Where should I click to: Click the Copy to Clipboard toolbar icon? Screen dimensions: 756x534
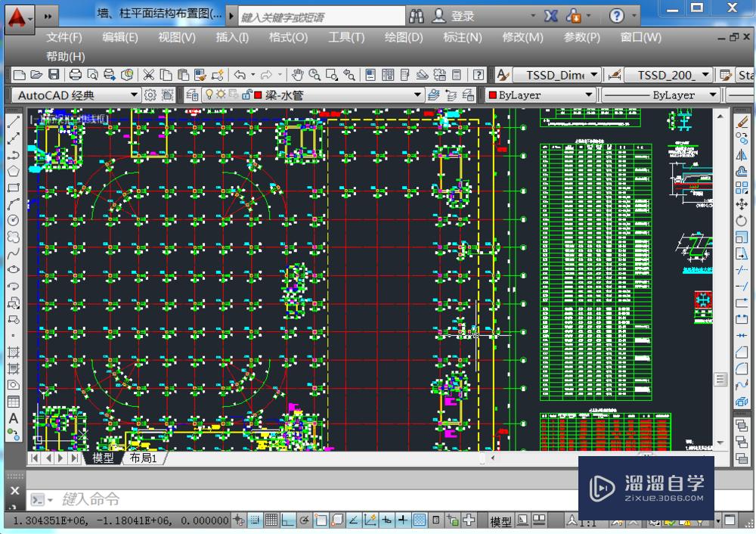coord(166,74)
